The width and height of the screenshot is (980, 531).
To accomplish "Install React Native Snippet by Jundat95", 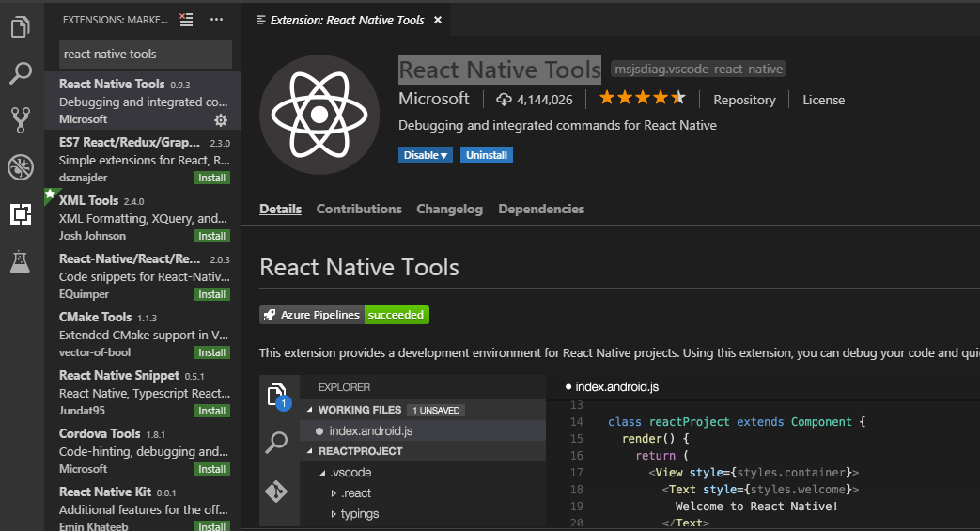I will pos(211,411).
